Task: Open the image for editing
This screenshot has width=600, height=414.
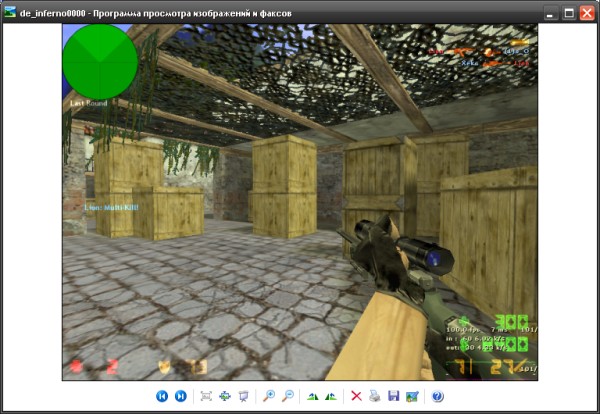Action: click(412, 396)
